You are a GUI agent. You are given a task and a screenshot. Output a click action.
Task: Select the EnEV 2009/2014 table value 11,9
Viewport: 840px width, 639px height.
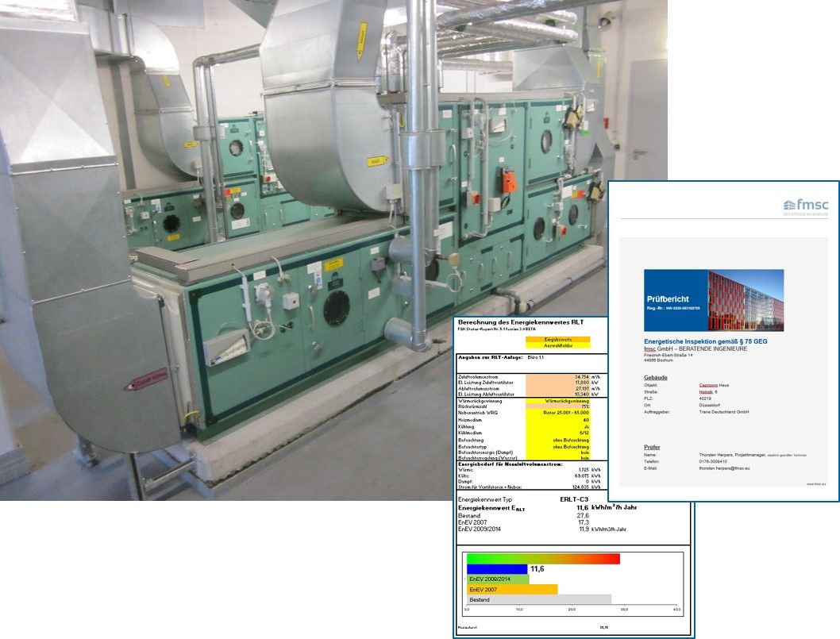584,529
